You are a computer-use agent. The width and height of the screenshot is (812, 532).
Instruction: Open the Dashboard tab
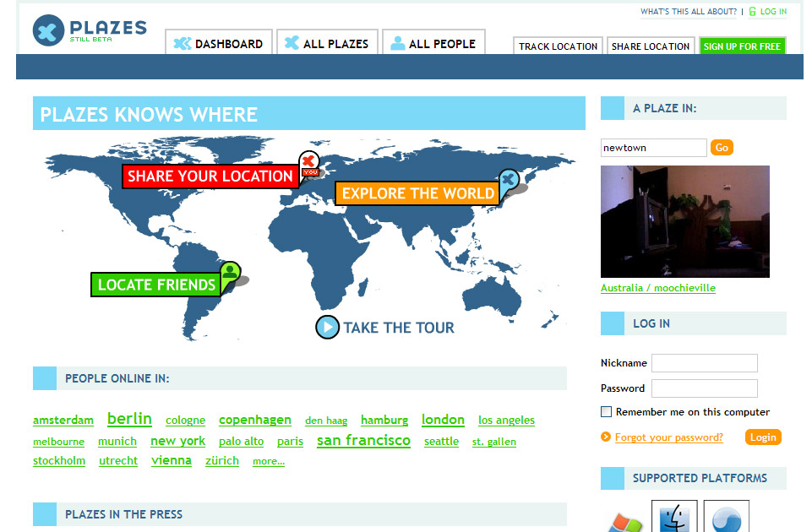tap(219, 42)
